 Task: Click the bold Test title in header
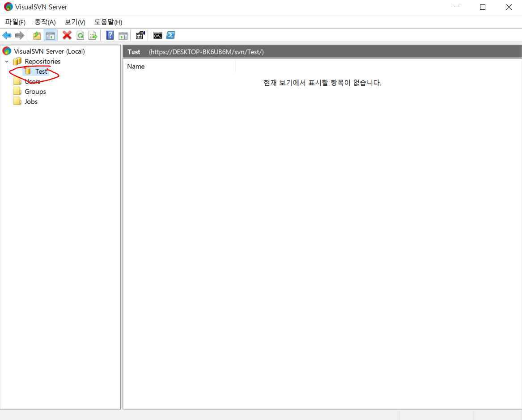[x=134, y=52]
